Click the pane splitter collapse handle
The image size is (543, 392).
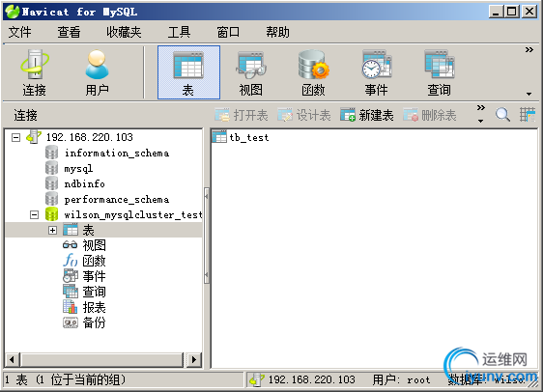[207, 236]
